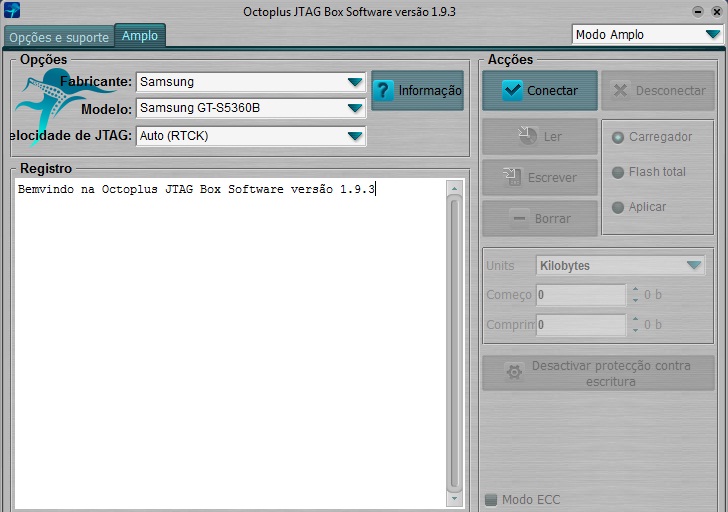This screenshot has width=728, height=512.
Task: Click Desactivar protecção contra escritura button
Action: [x=598, y=373]
